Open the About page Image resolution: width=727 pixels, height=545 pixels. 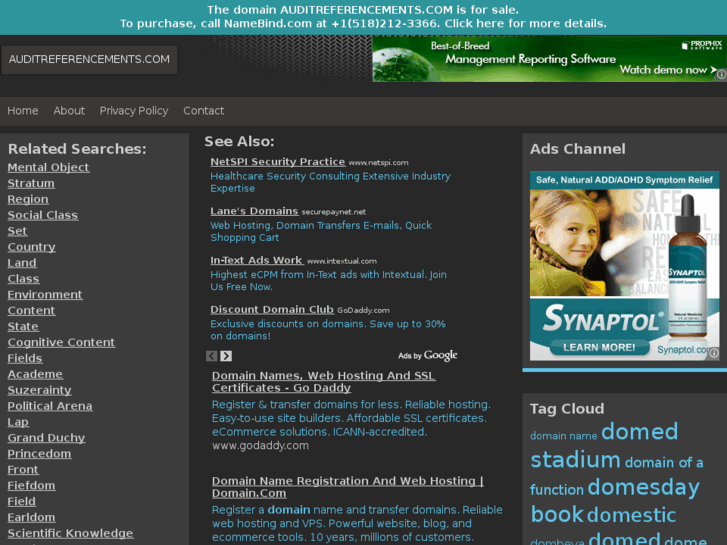69,111
